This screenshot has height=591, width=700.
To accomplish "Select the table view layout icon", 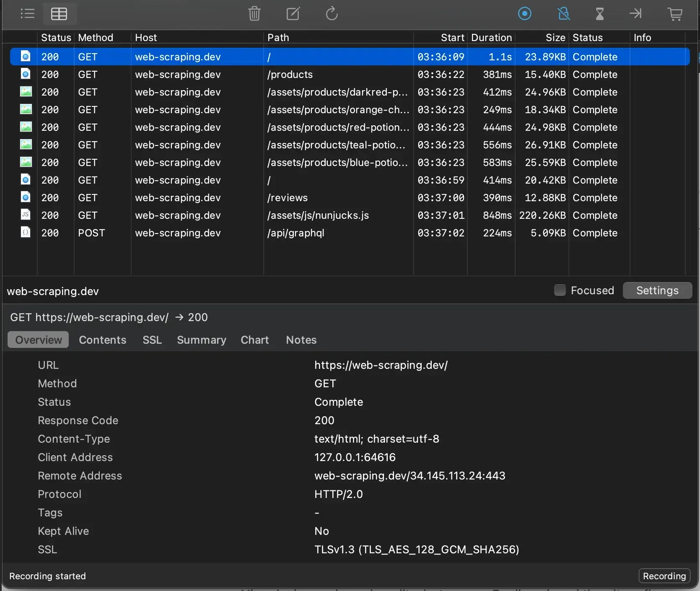I will pos(59,14).
